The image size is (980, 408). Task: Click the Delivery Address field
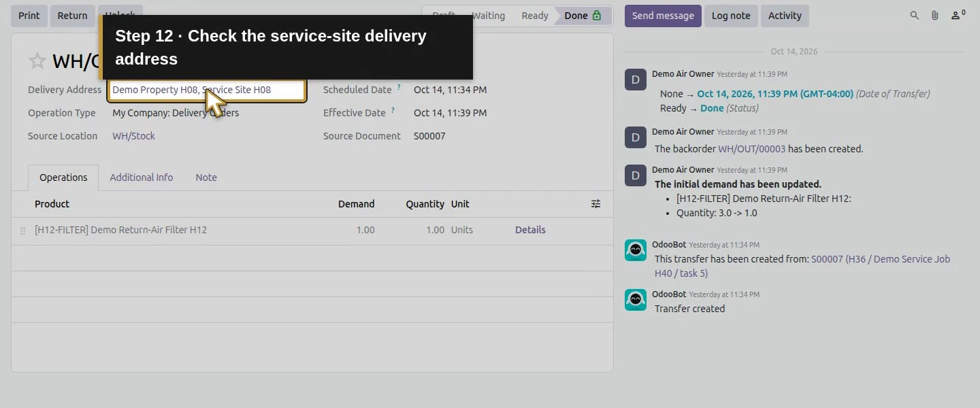click(207, 90)
